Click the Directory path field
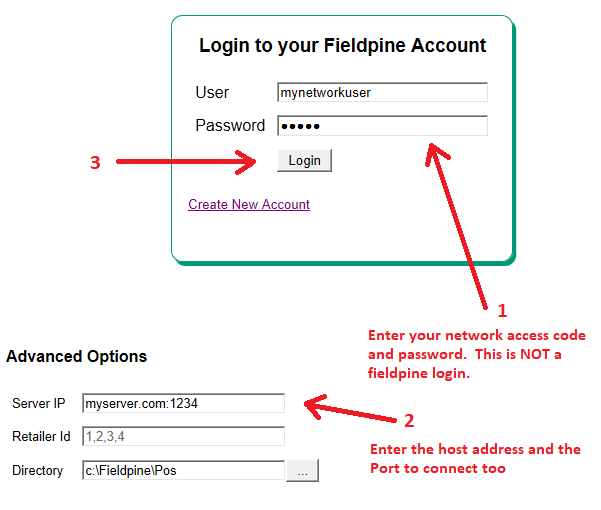Screen dimensions: 601x510 tap(184, 470)
